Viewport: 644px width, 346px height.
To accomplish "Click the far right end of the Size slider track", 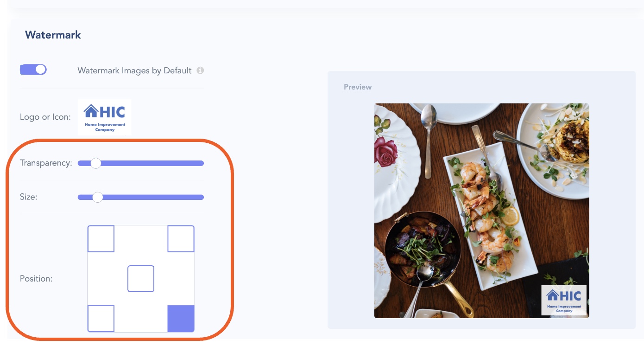I will tap(202, 197).
